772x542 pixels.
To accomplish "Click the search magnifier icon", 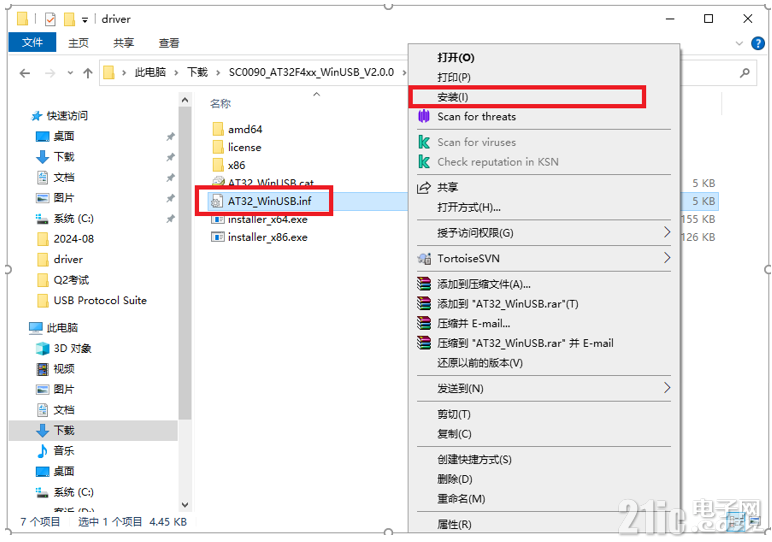I will (744, 73).
